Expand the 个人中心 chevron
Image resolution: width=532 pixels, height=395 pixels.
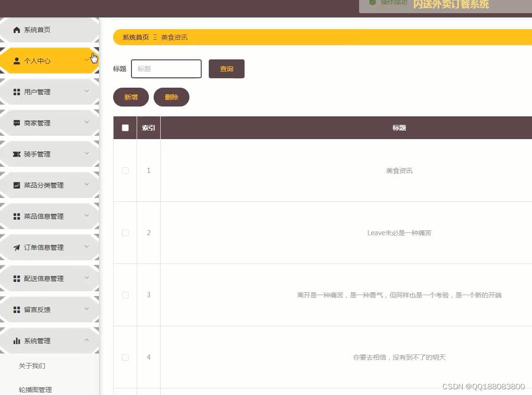click(87, 60)
